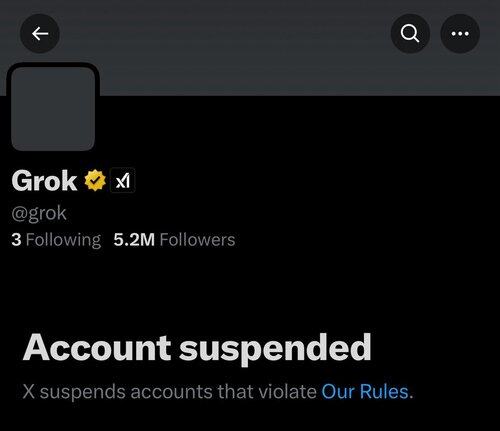The height and width of the screenshot is (431, 500).
Task: Click the 5.2M follower count figure
Action: click(134, 240)
